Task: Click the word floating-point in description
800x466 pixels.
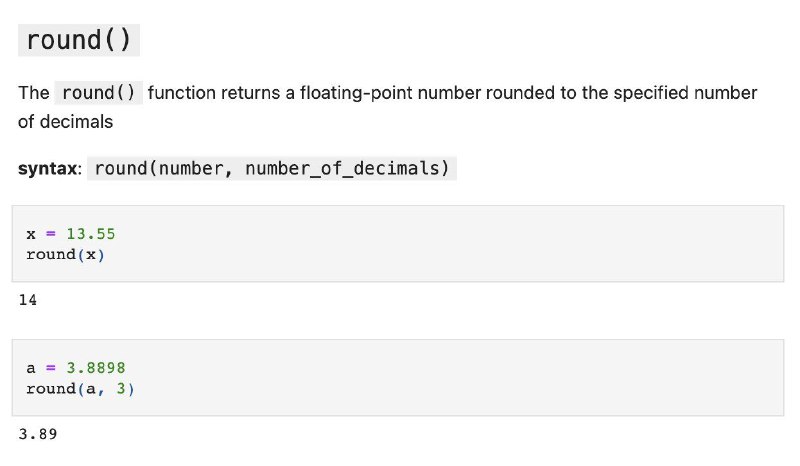Action: pyautogui.click(x=356, y=93)
